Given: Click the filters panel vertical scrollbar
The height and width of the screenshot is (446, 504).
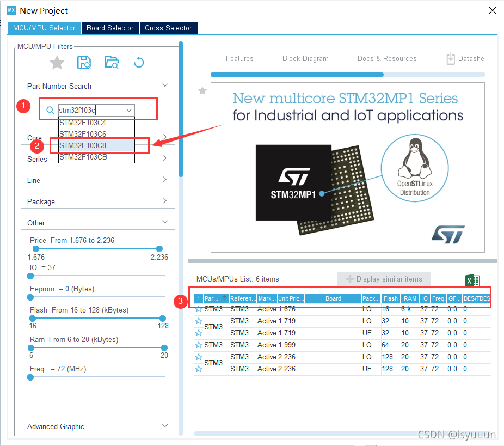Looking at the screenshot, I should point(181,109).
